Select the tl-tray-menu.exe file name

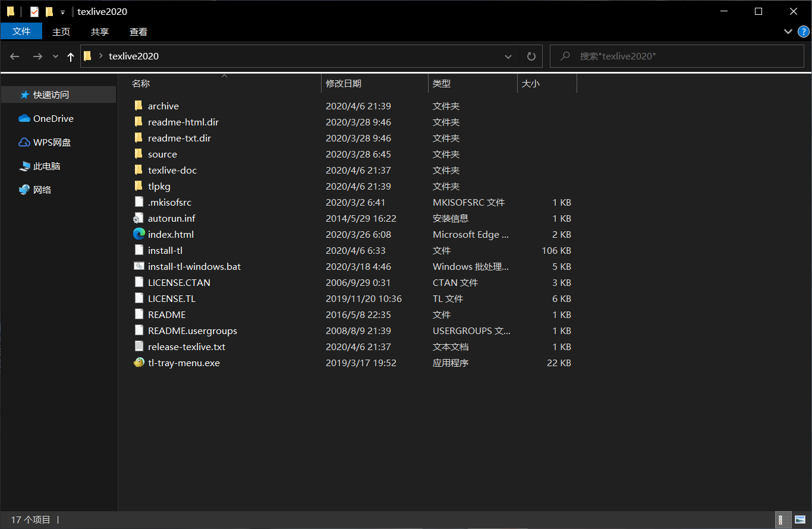tap(184, 363)
